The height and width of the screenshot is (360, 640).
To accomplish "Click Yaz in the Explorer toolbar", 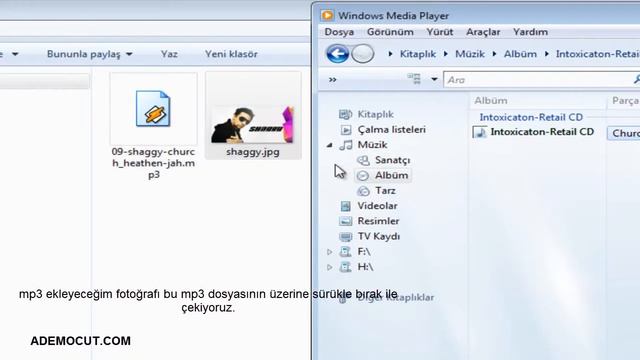I will (169, 54).
